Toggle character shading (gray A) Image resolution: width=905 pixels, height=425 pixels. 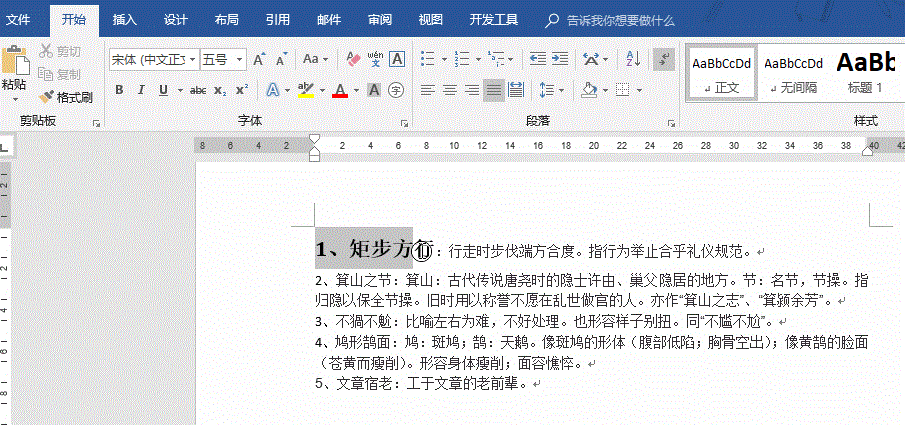pos(374,90)
